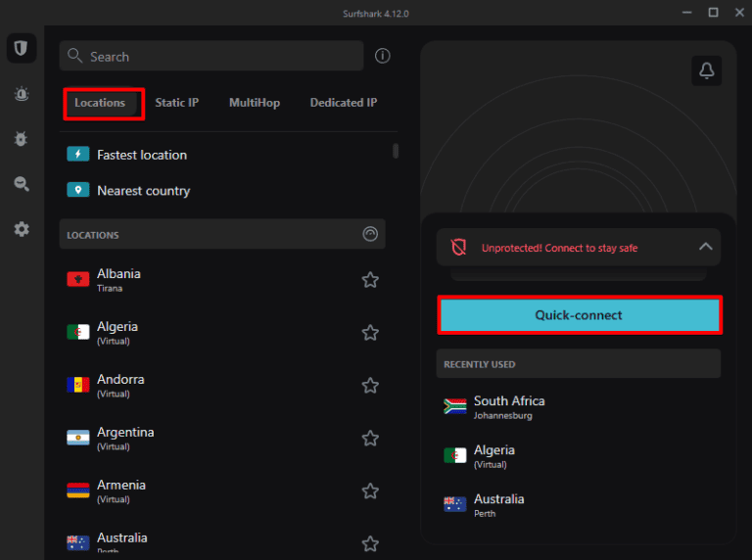The height and width of the screenshot is (560, 752).
Task: Open the MultiHop tab
Action: click(254, 103)
